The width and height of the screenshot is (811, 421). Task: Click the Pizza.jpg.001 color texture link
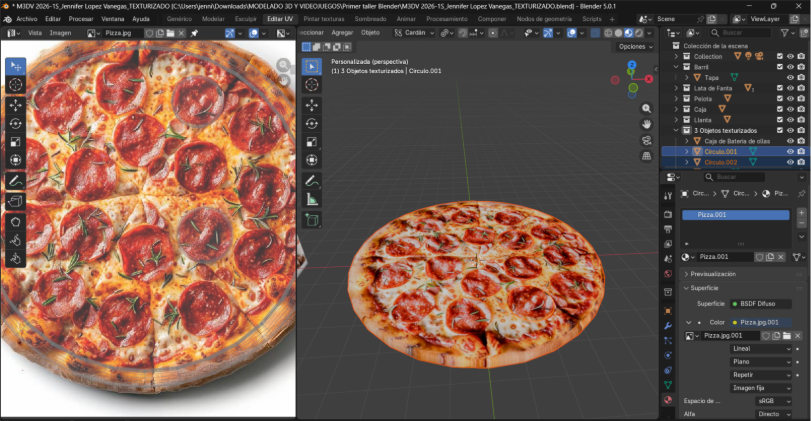point(760,322)
